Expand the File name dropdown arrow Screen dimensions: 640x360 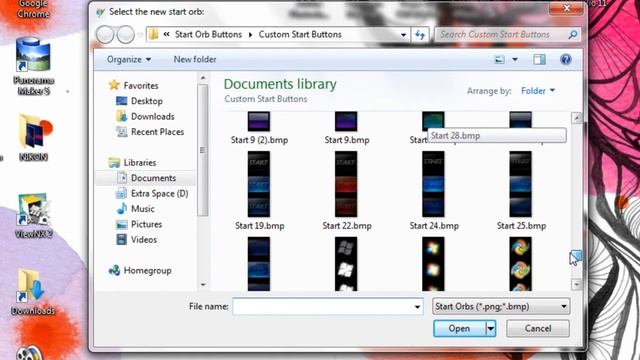click(x=417, y=307)
